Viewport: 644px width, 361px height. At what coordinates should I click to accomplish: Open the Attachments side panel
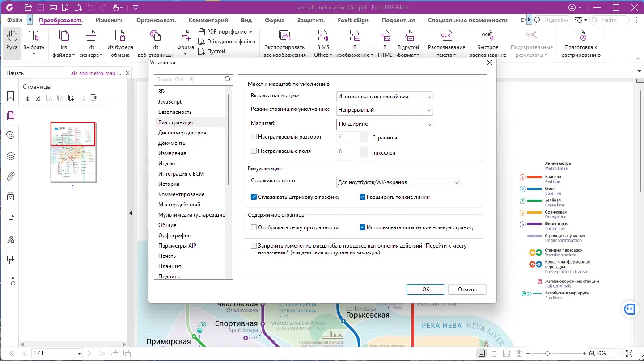tap(11, 176)
